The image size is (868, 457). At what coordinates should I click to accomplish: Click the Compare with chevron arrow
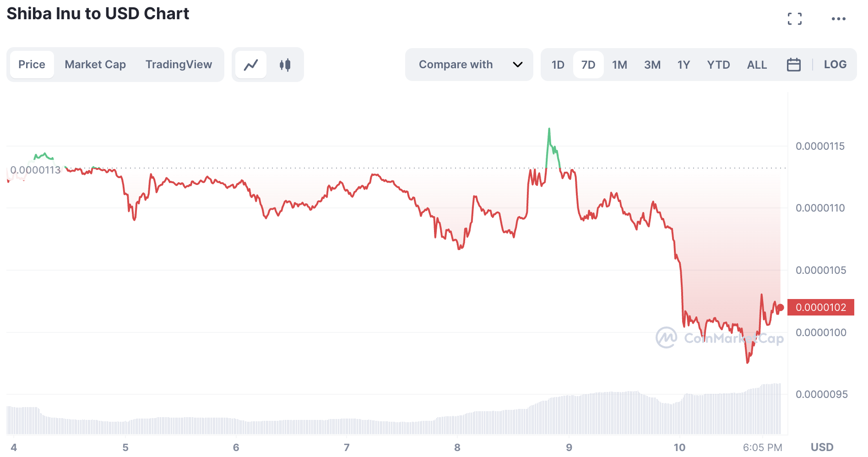coord(518,65)
